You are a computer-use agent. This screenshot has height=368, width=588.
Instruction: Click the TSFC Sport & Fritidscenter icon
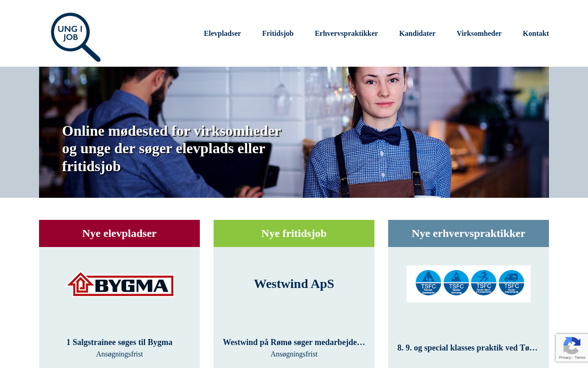coord(484,282)
